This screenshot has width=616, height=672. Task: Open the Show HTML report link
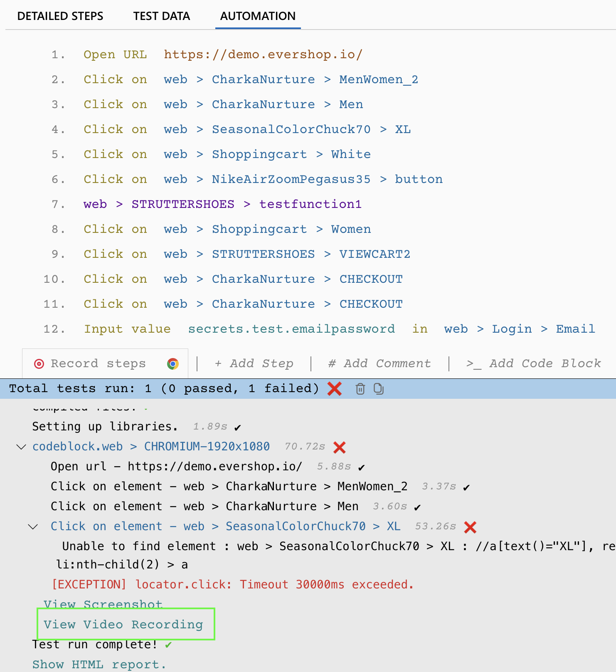(x=99, y=665)
